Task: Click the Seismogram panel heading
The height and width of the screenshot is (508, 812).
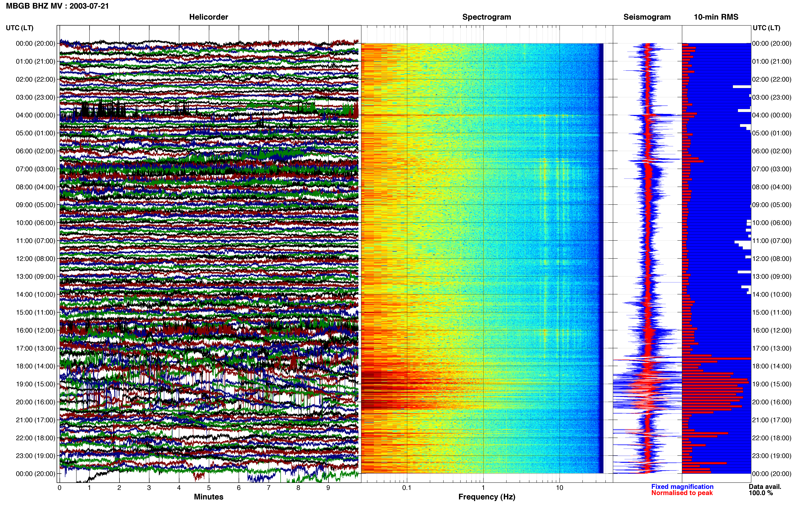Action: [647, 17]
